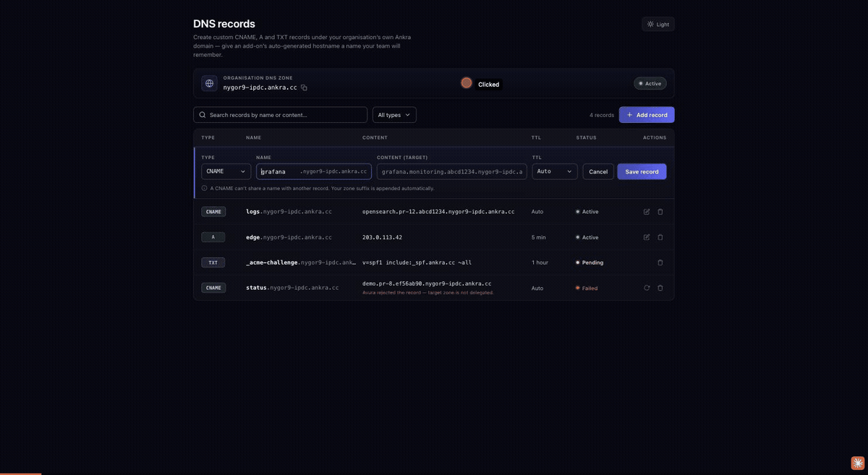Click the Active zone status badge
868x475 pixels.
tap(650, 83)
